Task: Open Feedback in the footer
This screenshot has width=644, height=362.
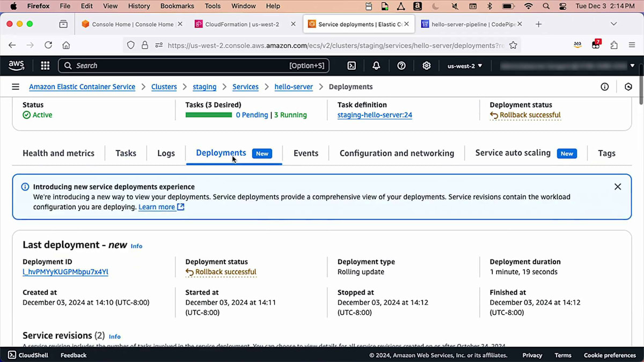Action: click(x=74, y=355)
